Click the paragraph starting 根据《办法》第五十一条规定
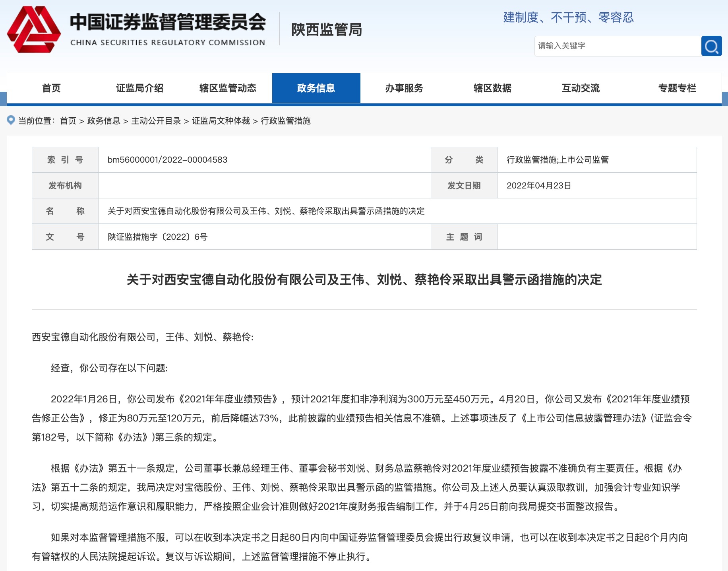 357,487
